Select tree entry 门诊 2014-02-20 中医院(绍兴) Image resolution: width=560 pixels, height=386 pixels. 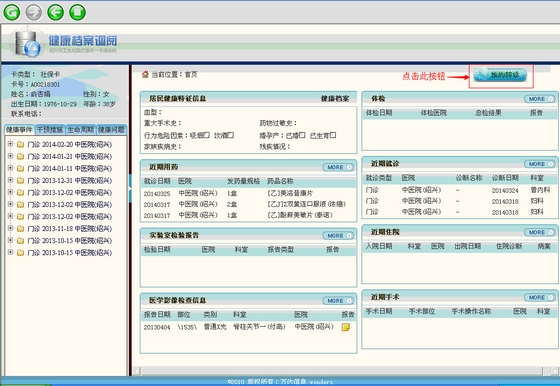(70, 145)
